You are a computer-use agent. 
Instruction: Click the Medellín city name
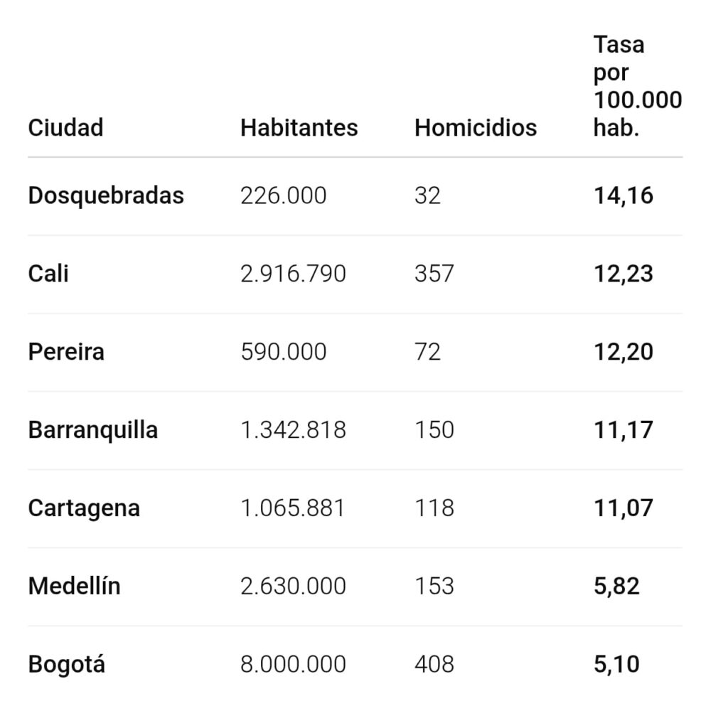(x=75, y=587)
